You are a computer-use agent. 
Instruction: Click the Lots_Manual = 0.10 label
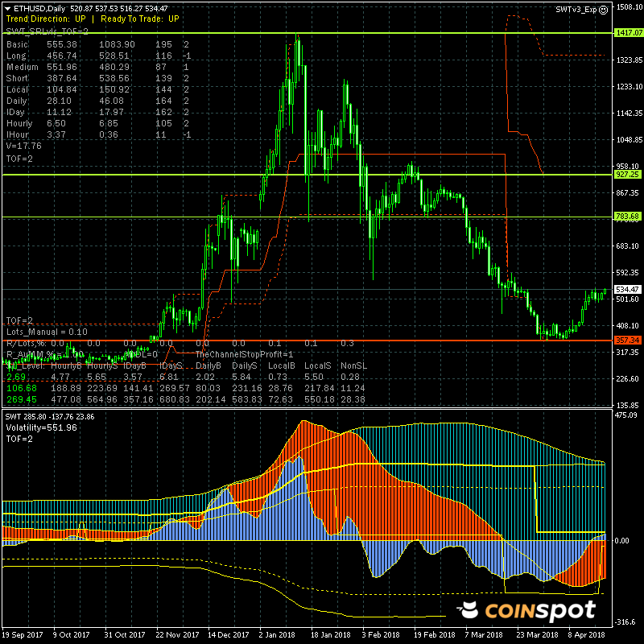point(47,331)
